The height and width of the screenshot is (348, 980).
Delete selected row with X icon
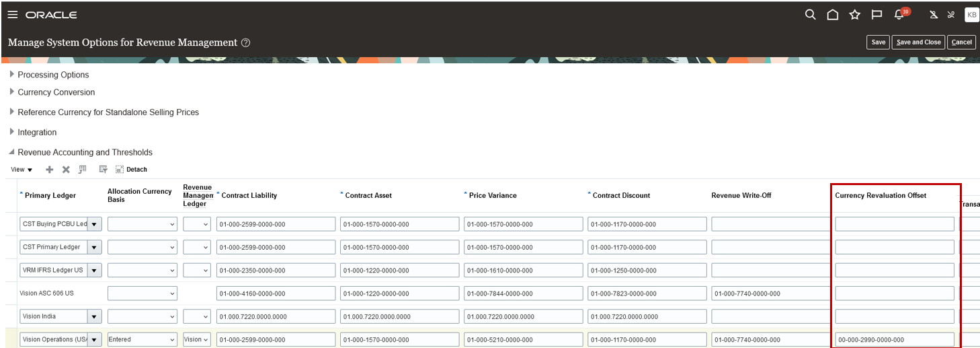coord(66,170)
